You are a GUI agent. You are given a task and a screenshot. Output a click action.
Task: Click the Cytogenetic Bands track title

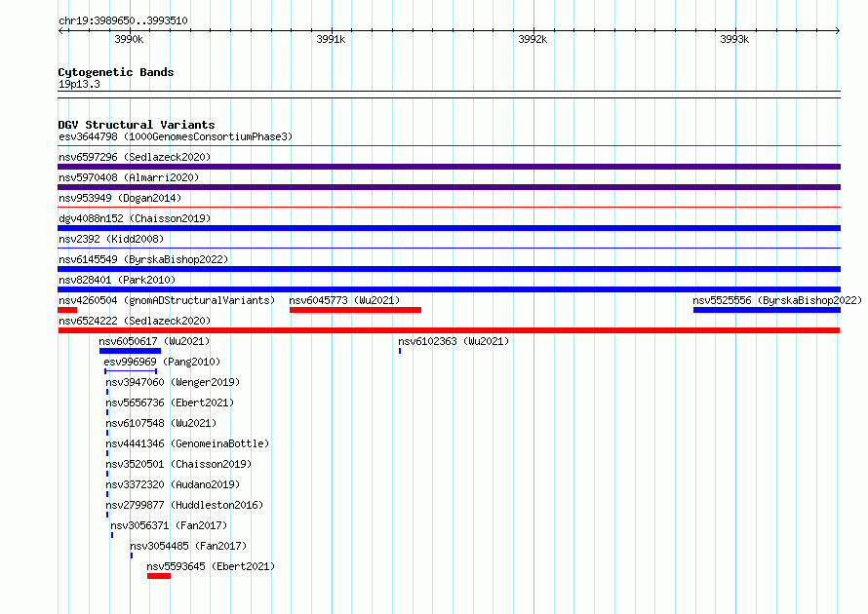tap(116, 72)
